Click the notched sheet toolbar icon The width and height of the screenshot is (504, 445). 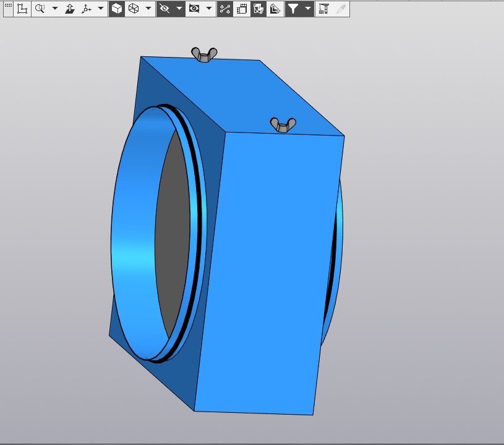(x=242, y=9)
